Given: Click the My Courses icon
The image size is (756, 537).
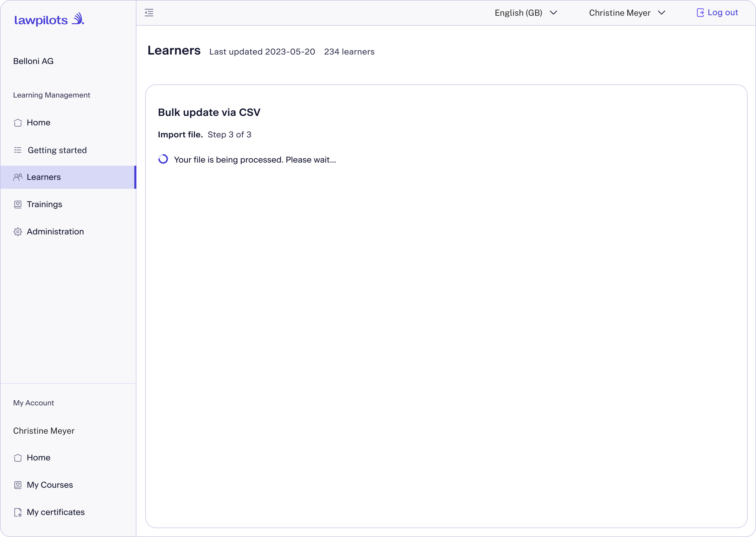Looking at the screenshot, I should (x=18, y=485).
